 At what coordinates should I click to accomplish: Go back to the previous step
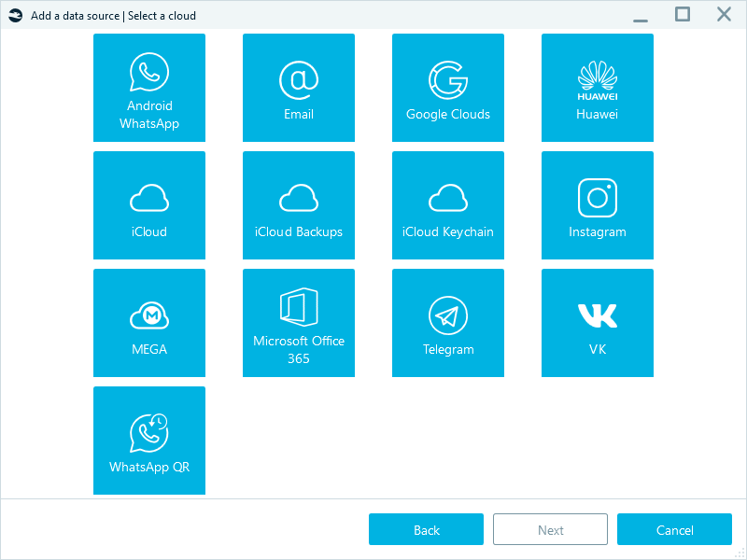pos(426,529)
